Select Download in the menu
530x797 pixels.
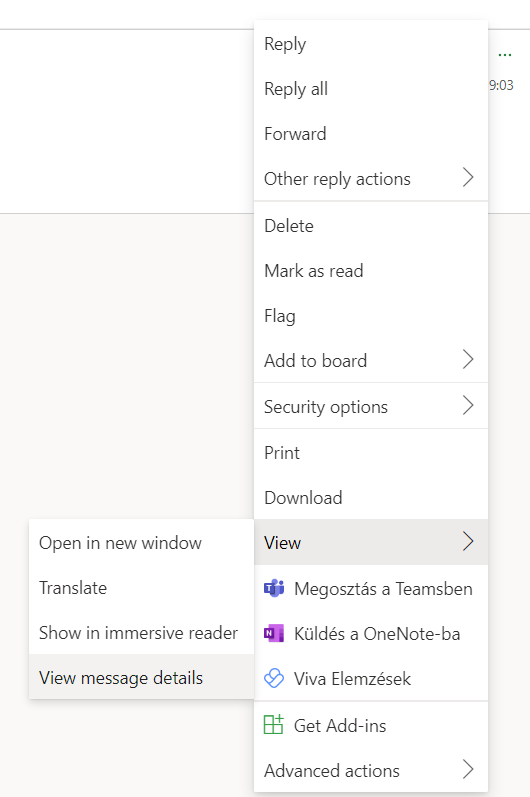click(x=371, y=497)
